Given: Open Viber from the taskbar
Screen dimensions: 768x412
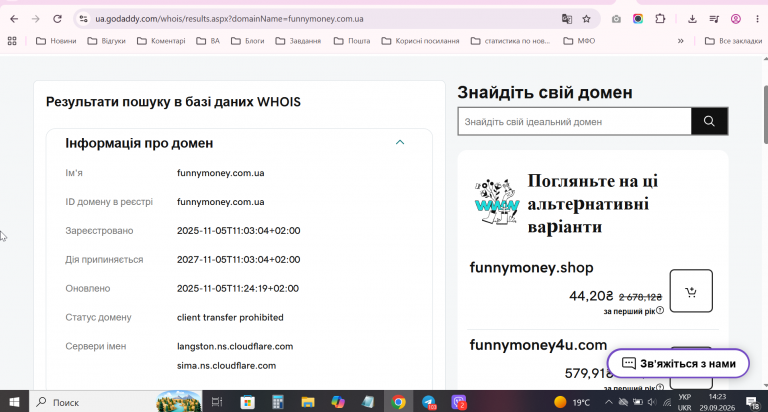Looking at the screenshot, I should (459, 402).
